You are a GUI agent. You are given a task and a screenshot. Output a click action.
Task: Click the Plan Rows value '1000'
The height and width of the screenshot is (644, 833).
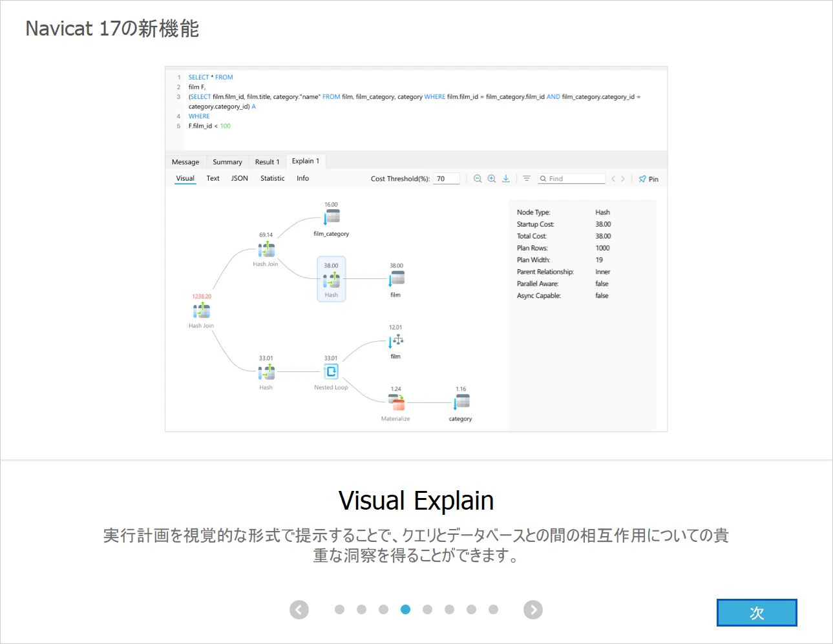pyautogui.click(x=603, y=248)
